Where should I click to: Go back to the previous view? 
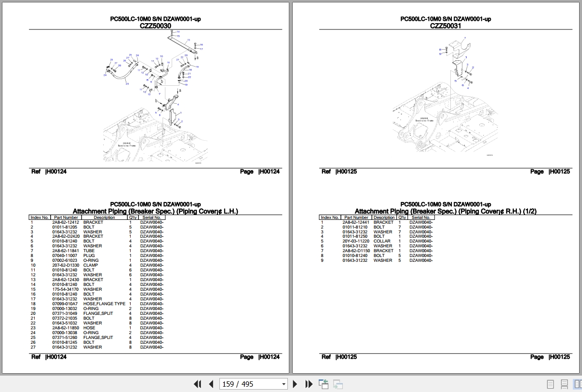tap(324, 384)
